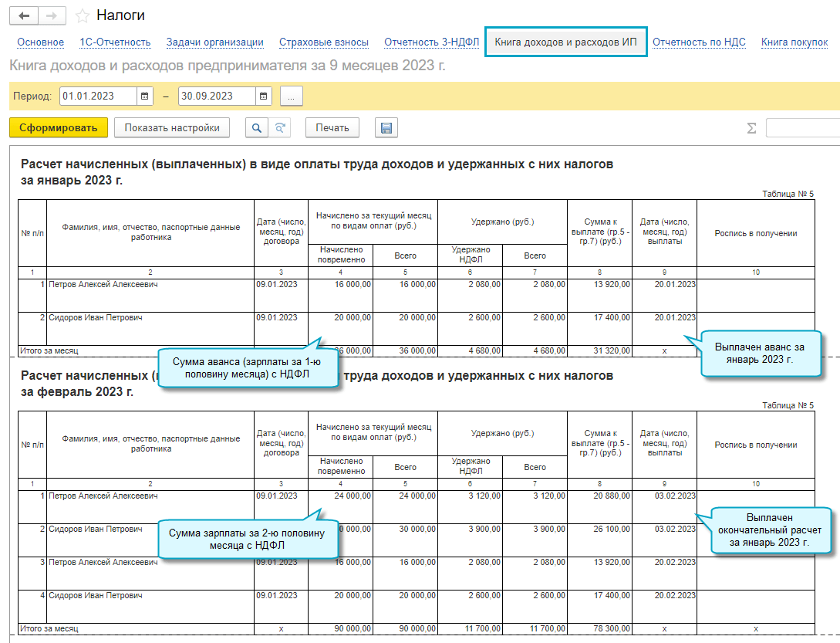The height and width of the screenshot is (643, 840).
Task: Click the Печать button
Action: coord(332,128)
